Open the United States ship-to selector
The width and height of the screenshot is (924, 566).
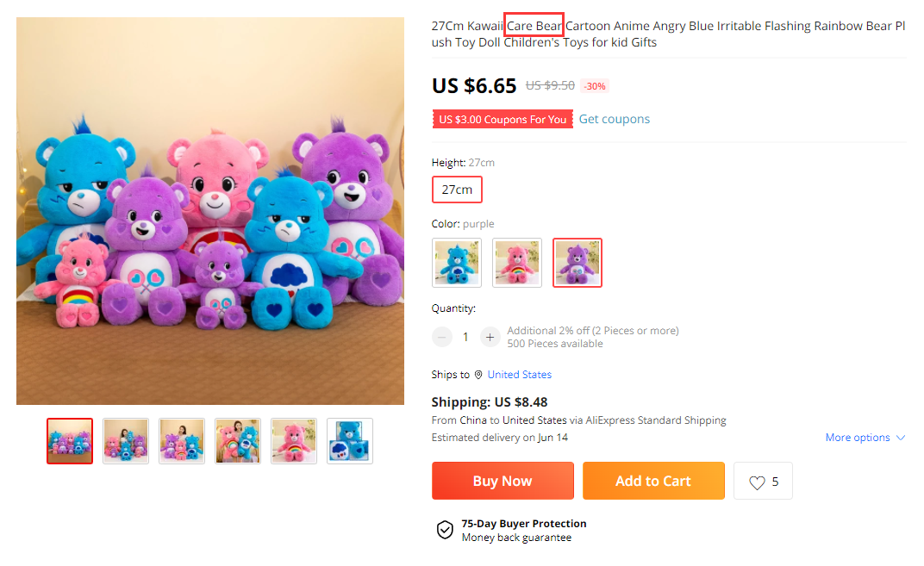[519, 375]
